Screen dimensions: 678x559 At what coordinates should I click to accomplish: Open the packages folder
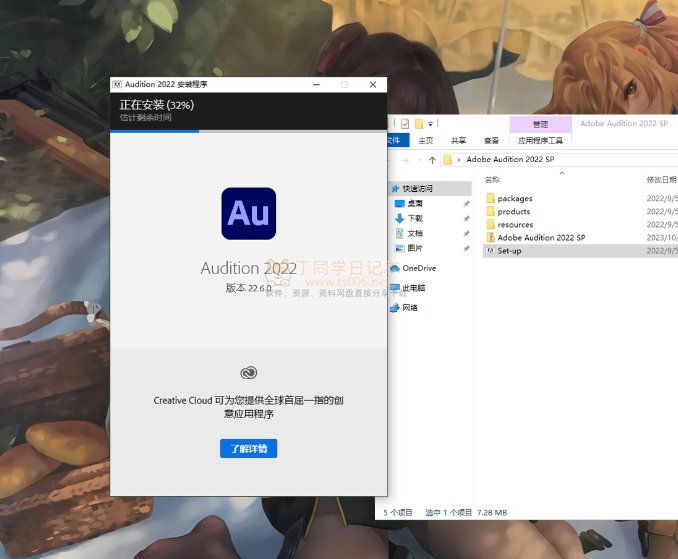pos(514,199)
